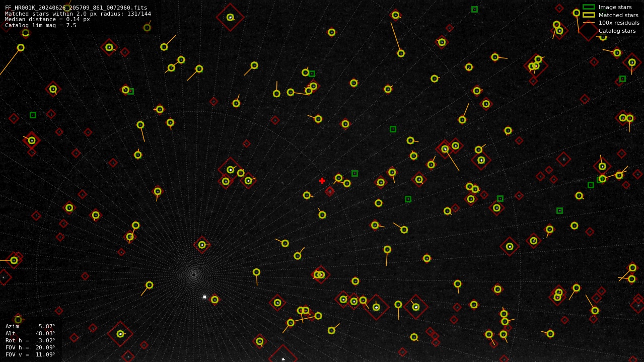This screenshot has height=362, width=644.
Task: Click the yellow legend marker for Matched stars
Action: point(589,15)
